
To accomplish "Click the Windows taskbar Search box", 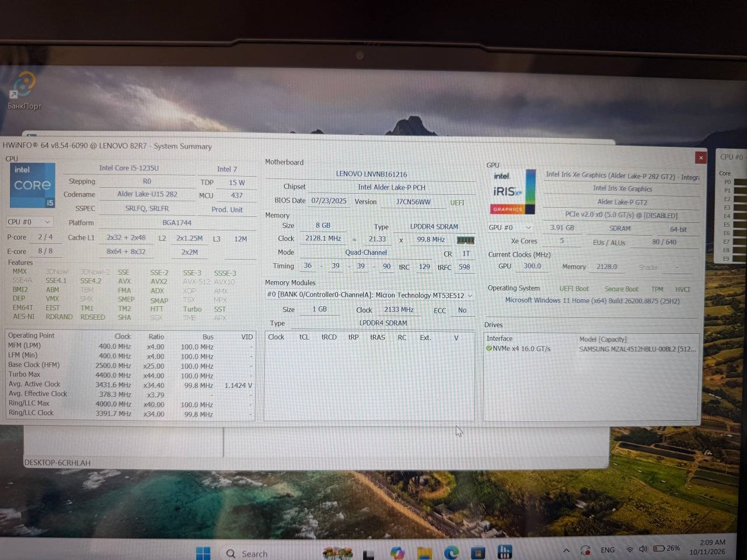I will pyautogui.click(x=255, y=553).
